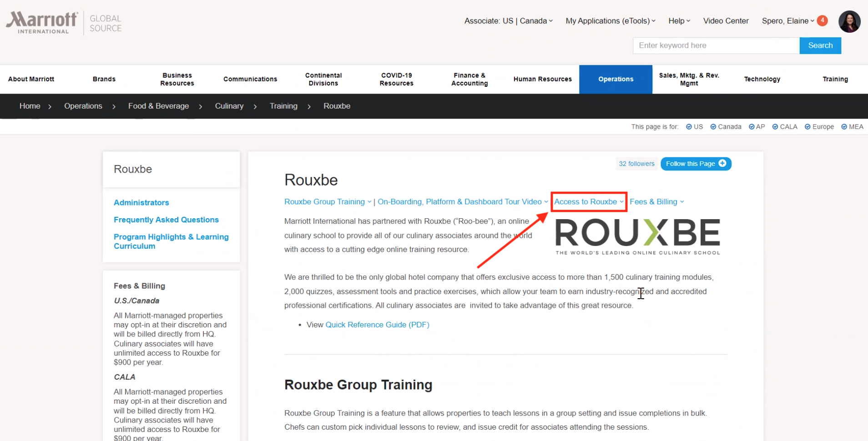The width and height of the screenshot is (868, 441).
Task: Open the Training menu in the navigation bar
Action: tap(835, 79)
